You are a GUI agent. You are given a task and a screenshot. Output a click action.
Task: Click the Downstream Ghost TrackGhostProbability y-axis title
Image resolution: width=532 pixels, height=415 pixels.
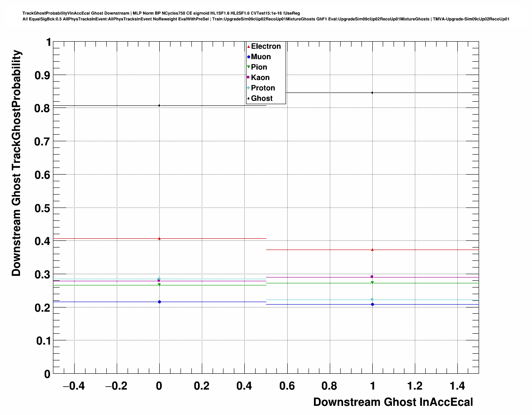point(16,163)
